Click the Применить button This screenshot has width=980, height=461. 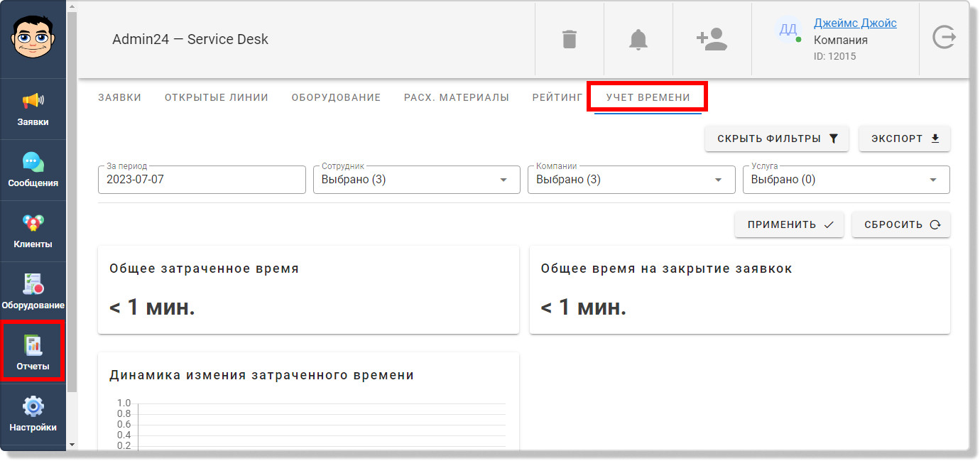click(789, 224)
